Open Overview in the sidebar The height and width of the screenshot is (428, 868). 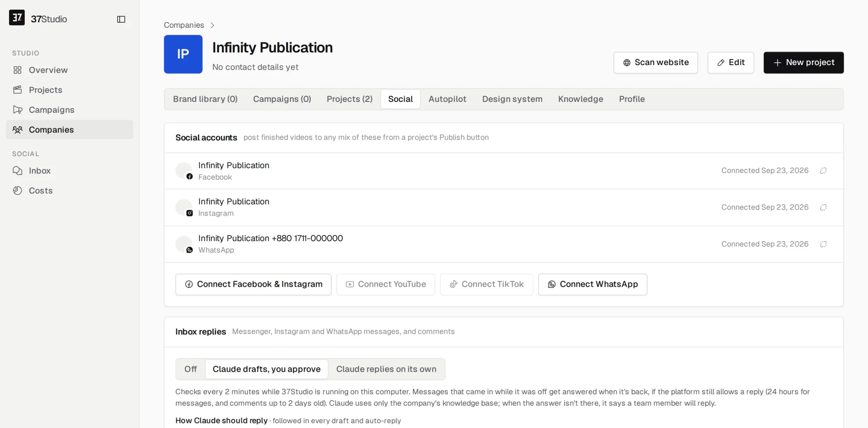point(69,70)
